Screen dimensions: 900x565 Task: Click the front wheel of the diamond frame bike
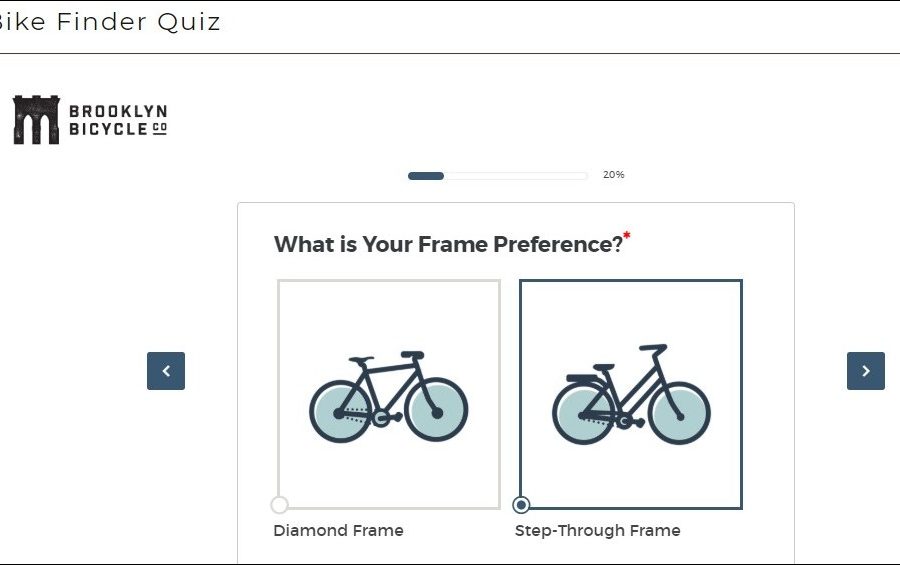[437, 410]
